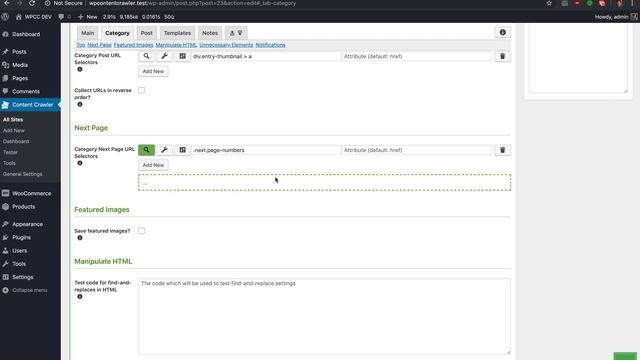Jump to Manipulate HTML section link
The image size is (640, 360).
click(176, 45)
